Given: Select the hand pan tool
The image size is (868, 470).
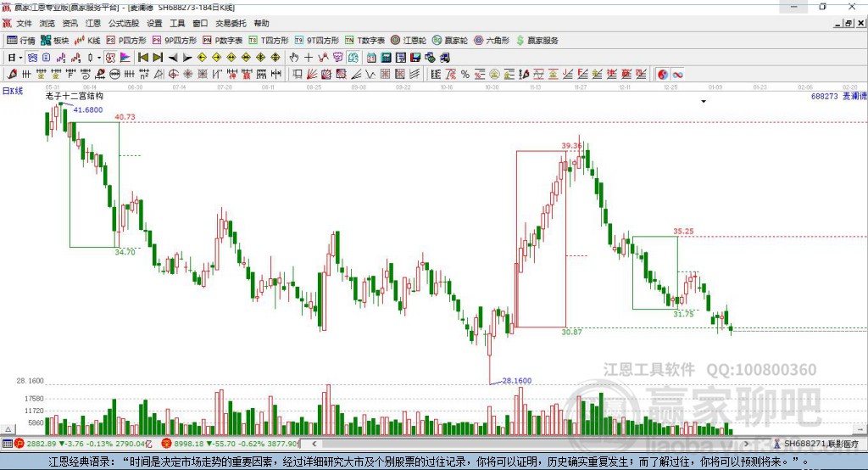Looking at the screenshot, I should 294,58.
